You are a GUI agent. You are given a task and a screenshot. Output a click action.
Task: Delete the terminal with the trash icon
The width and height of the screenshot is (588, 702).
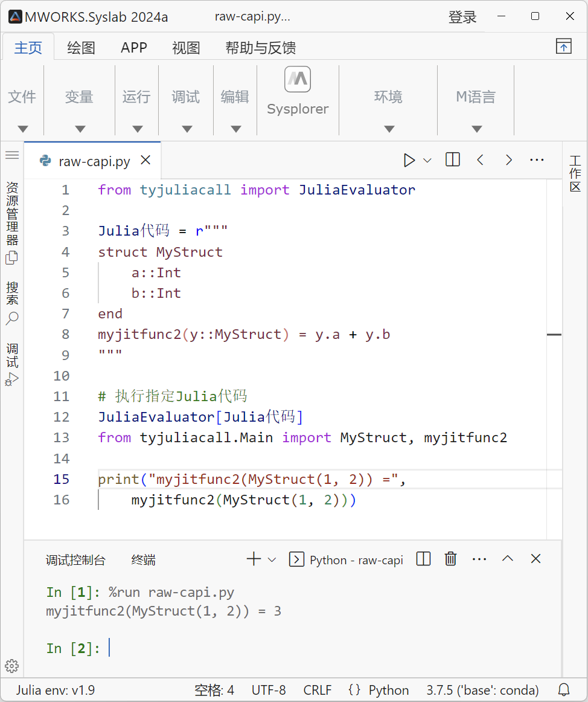(450, 559)
